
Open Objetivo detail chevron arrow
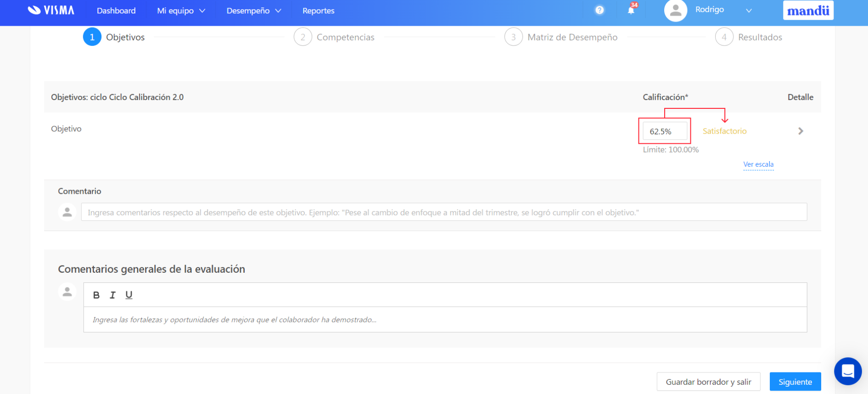801,131
